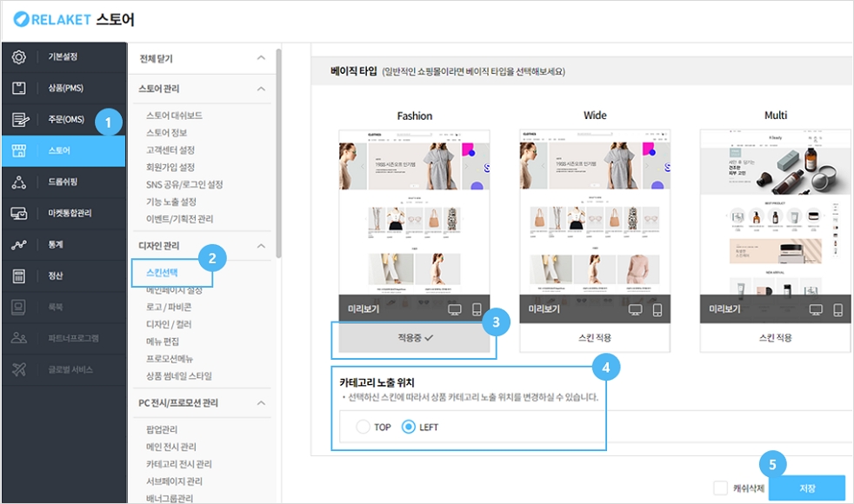Click the 드롭쉬핑 network icon

coord(19,182)
